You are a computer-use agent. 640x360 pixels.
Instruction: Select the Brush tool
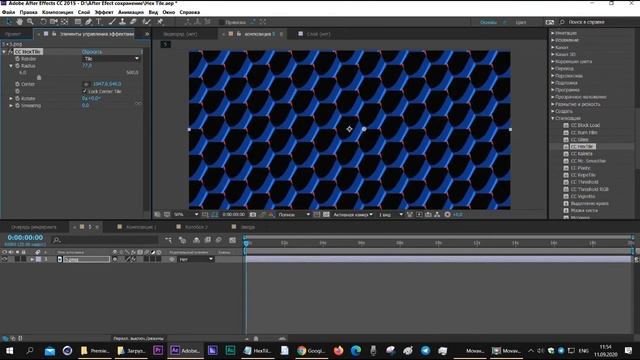tap(112, 22)
